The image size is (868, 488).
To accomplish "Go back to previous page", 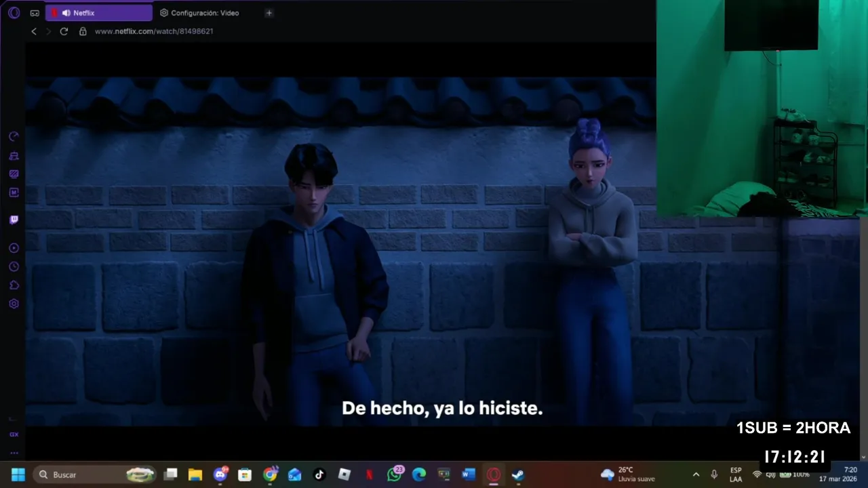I will [x=34, y=31].
